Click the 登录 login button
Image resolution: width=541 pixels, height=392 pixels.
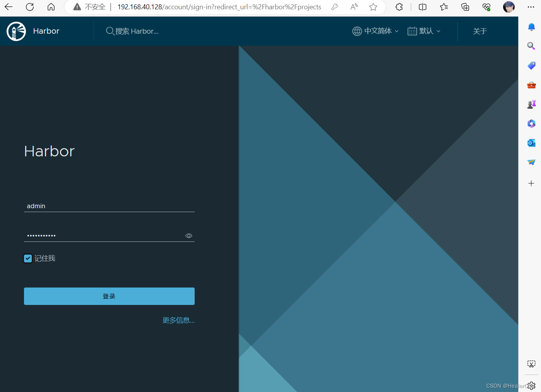109,296
